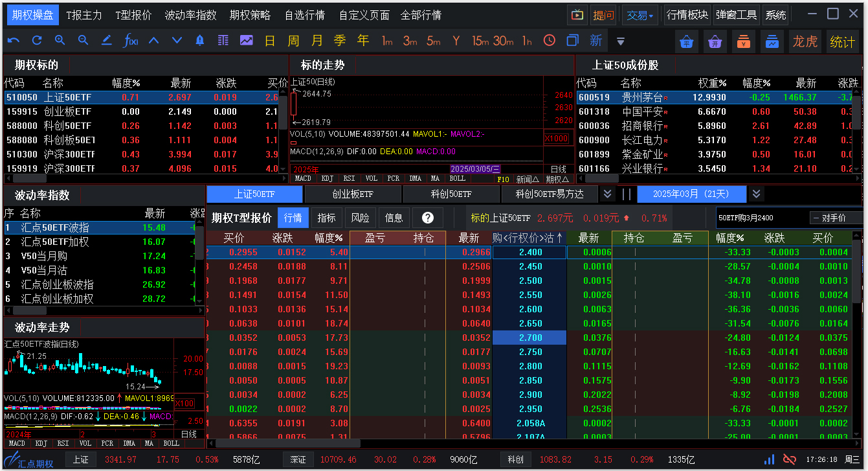Open the f(x) formula editor icon
This screenshot has height=471, width=868.
pyautogui.click(x=129, y=40)
